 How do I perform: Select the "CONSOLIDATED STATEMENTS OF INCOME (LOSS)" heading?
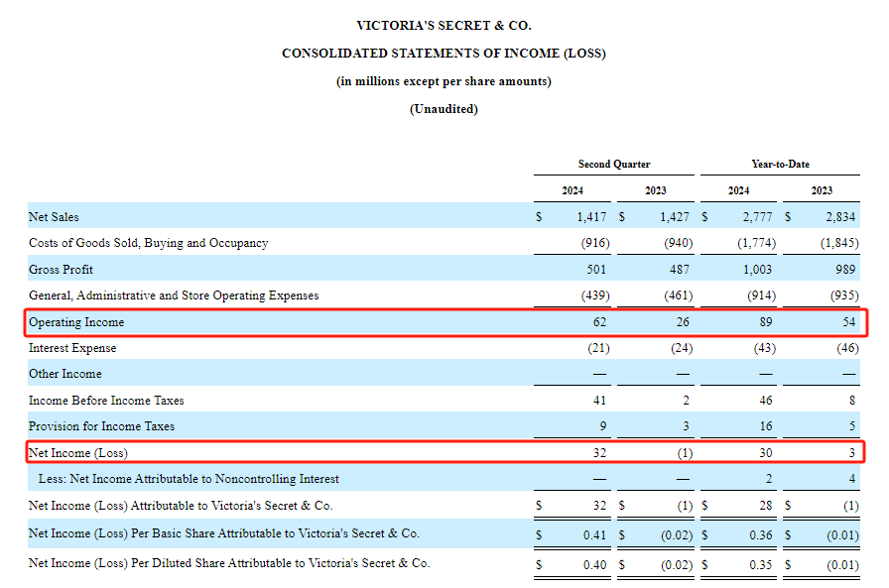tap(444, 54)
